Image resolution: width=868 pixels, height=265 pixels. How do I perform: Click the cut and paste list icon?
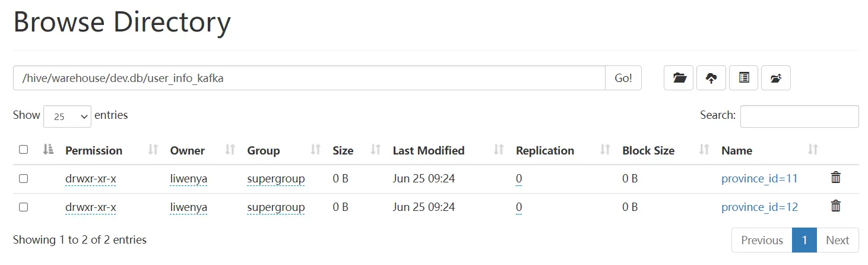tap(743, 78)
